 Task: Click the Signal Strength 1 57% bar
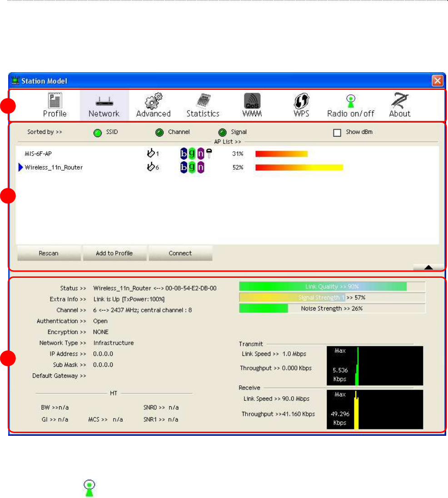(x=332, y=298)
